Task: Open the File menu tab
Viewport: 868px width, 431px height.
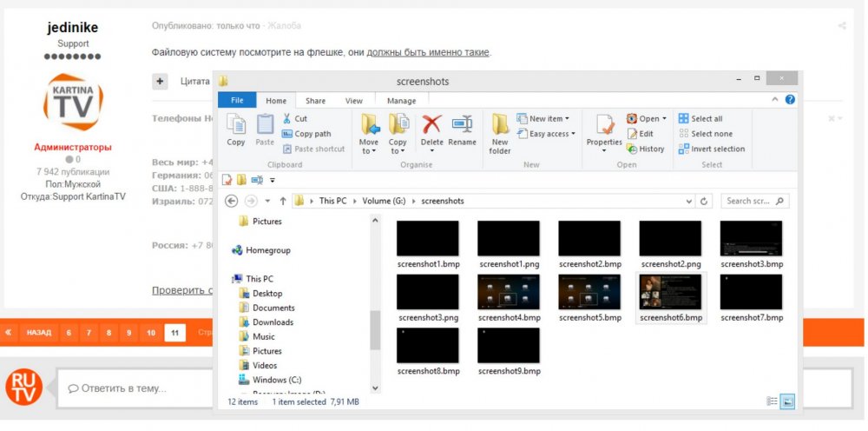Action: click(x=237, y=101)
